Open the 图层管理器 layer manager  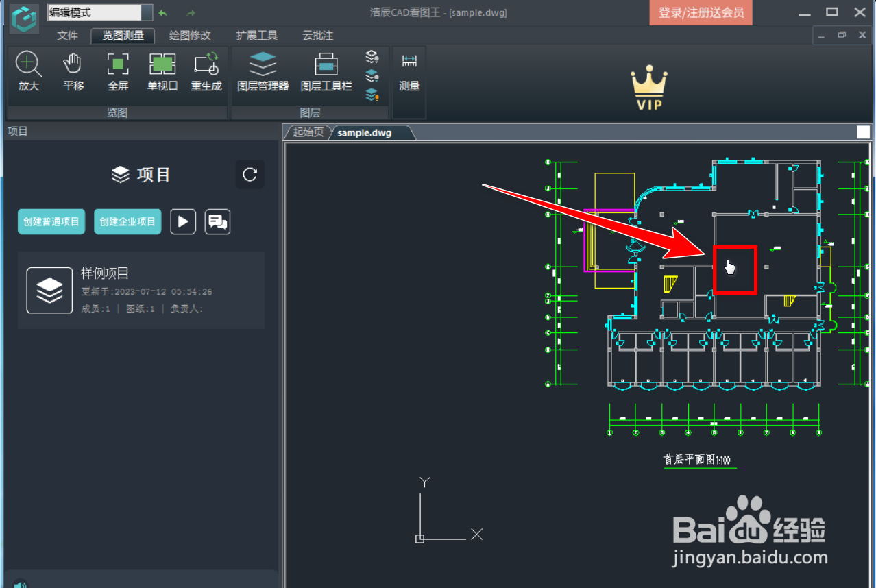click(x=263, y=72)
